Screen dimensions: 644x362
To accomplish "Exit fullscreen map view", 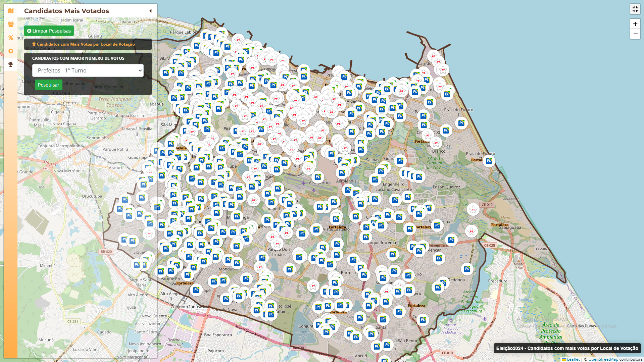I will (x=635, y=9).
